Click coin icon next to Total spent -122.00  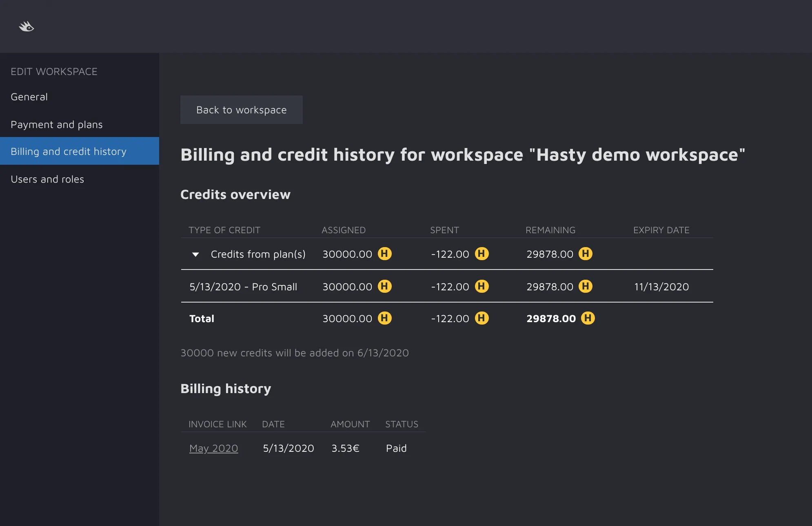coord(481,318)
